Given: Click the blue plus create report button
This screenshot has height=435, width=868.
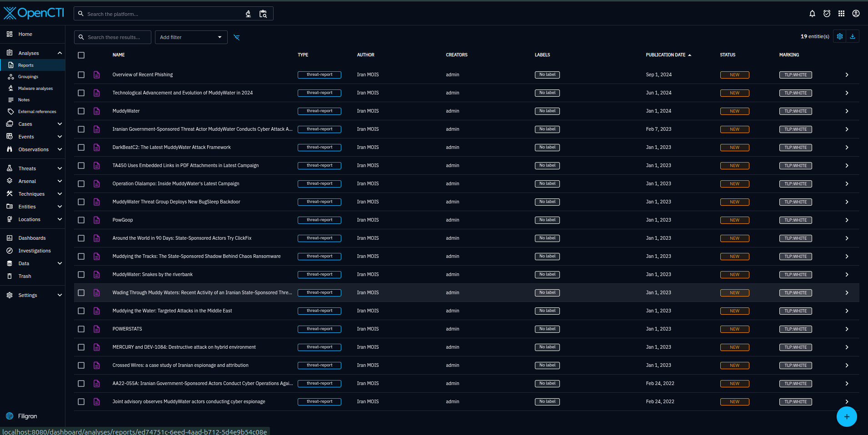Looking at the screenshot, I should coord(847,416).
